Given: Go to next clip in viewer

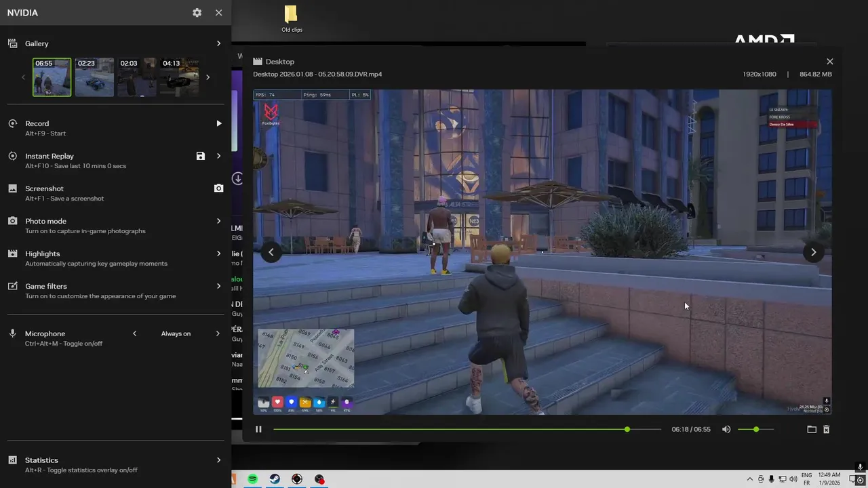Looking at the screenshot, I should coord(813,252).
